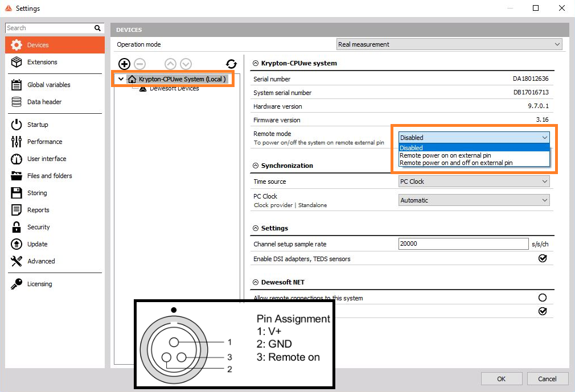Click the search magnifier icon
Viewport: 575px width, 392px height.
click(97, 28)
